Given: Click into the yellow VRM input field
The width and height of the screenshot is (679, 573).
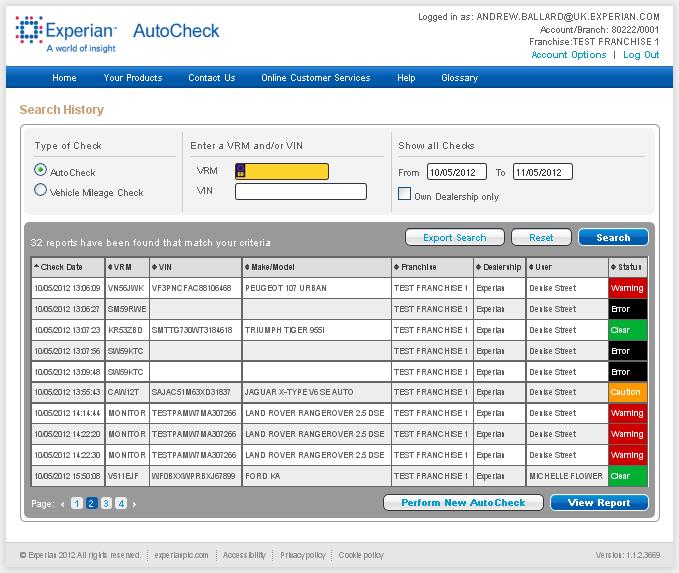Looking at the screenshot, I should (x=282, y=171).
